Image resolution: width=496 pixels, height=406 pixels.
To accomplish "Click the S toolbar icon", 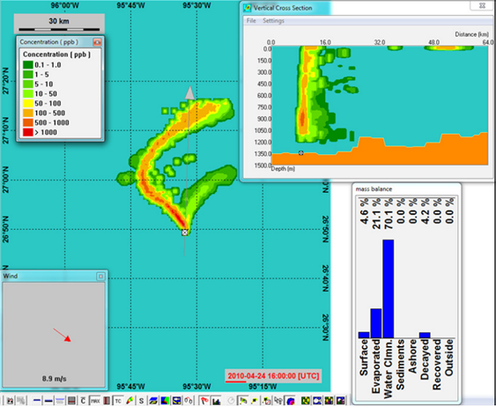I will coord(141,401).
